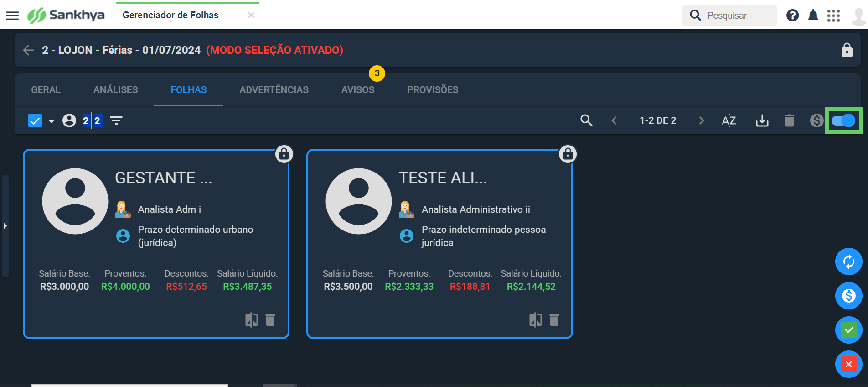The width and height of the screenshot is (868, 387).
Task: Close the Gerenciador de Folhas tab
Action: [x=251, y=15]
